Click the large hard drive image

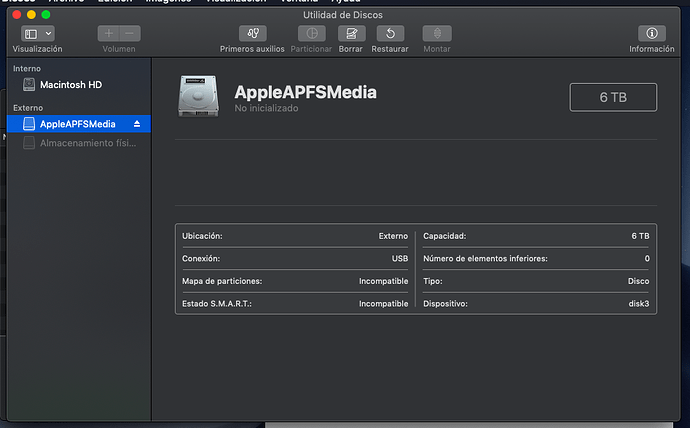click(x=198, y=96)
